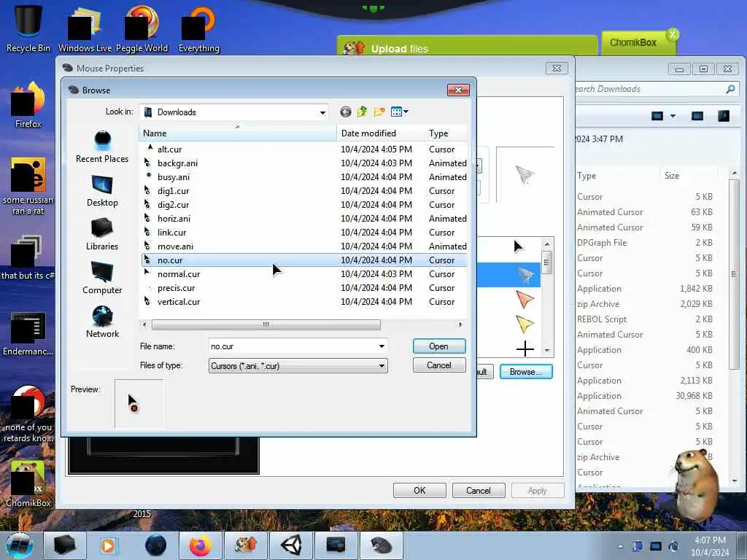This screenshot has width=747, height=560.
Task: Select the crosshair cursor in list
Action: (x=525, y=349)
